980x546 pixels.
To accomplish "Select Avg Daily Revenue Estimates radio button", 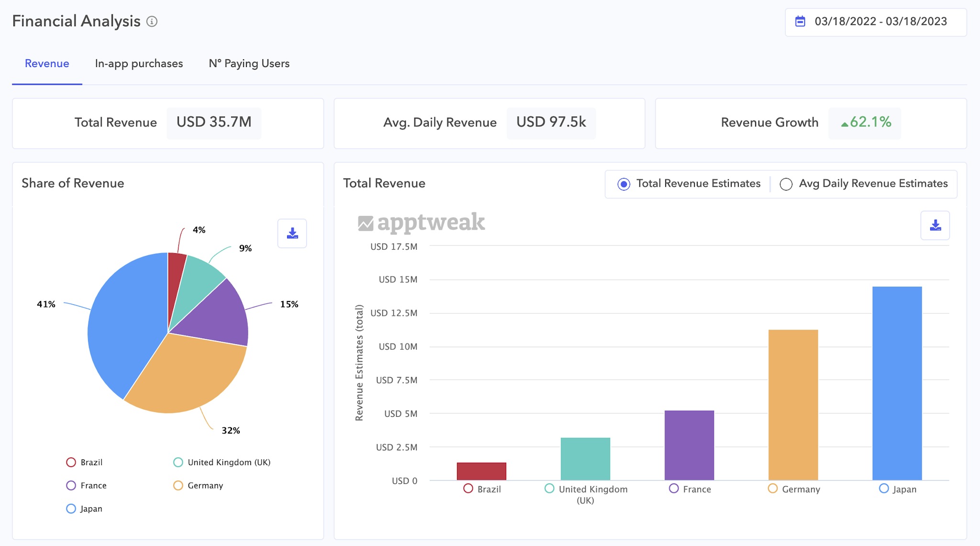I will pyautogui.click(x=786, y=184).
